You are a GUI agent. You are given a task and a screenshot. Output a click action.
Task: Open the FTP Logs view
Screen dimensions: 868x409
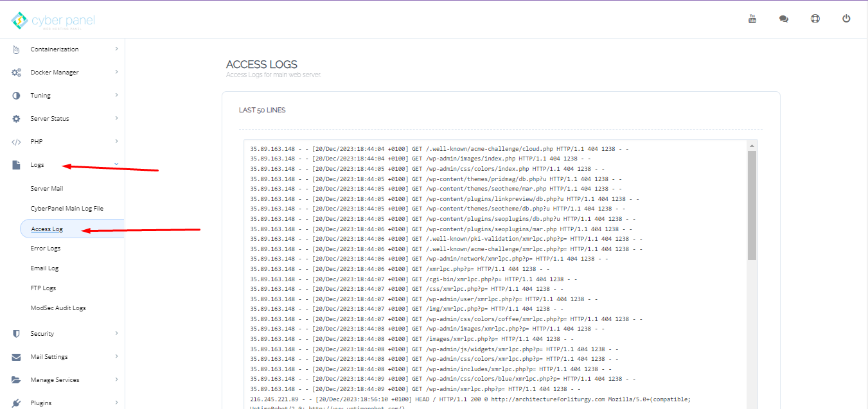(44, 288)
